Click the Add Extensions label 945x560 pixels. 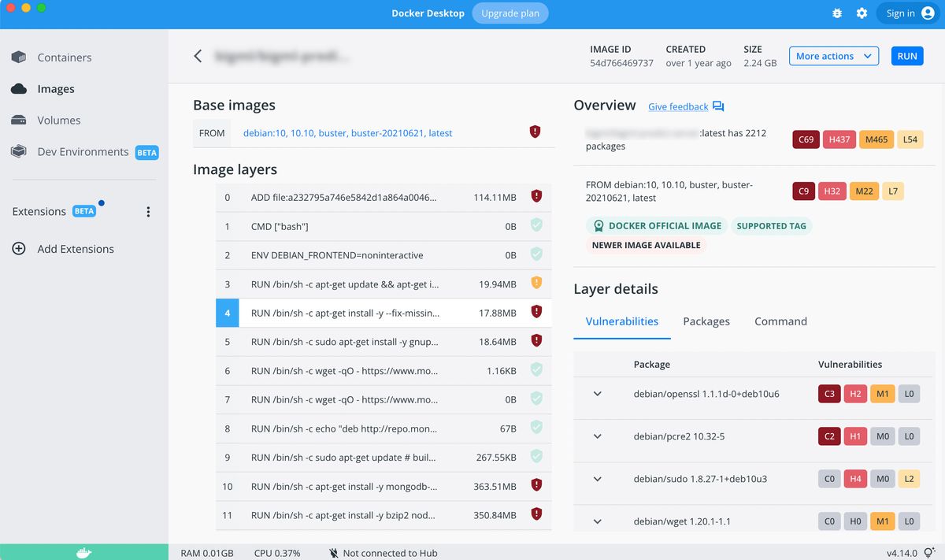coord(76,249)
